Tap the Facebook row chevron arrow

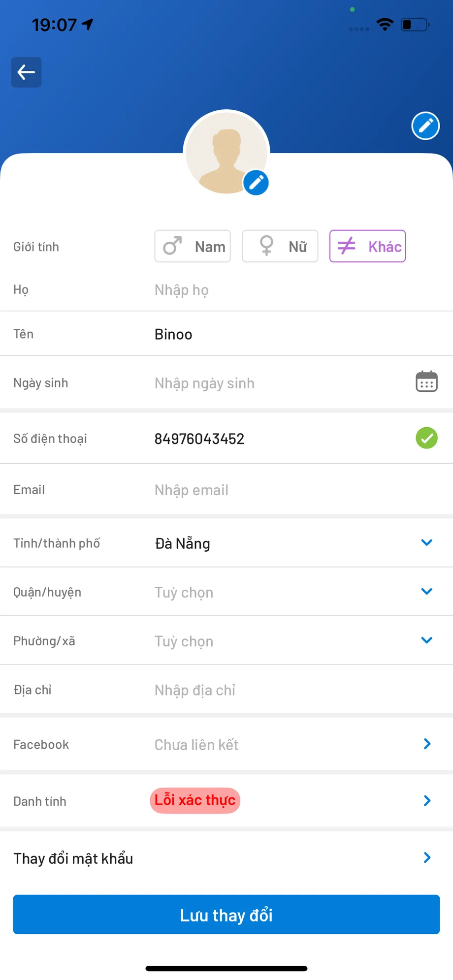(x=427, y=744)
